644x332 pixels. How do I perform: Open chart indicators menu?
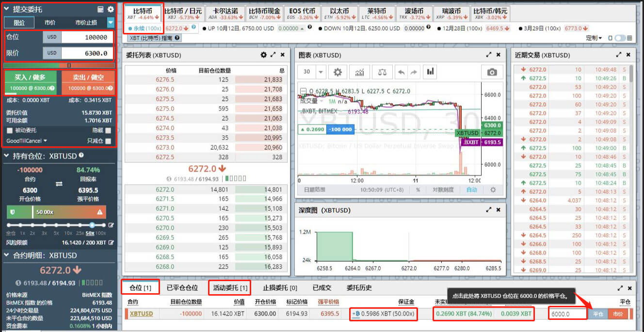(360, 72)
